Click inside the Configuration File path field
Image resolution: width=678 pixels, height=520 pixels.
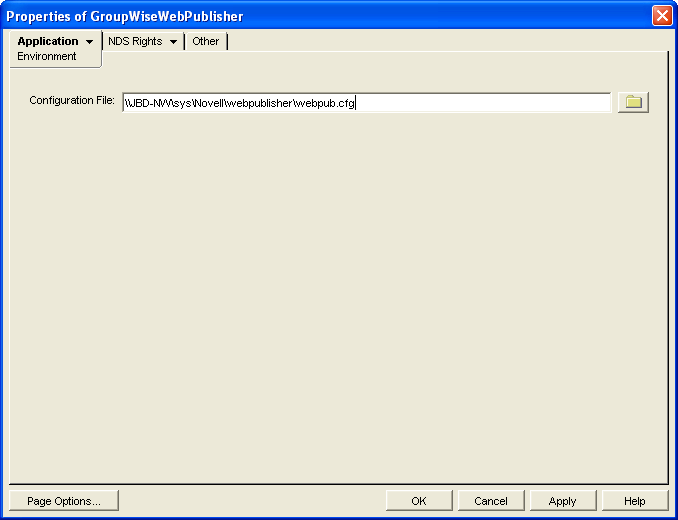click(x=367, y=103)
